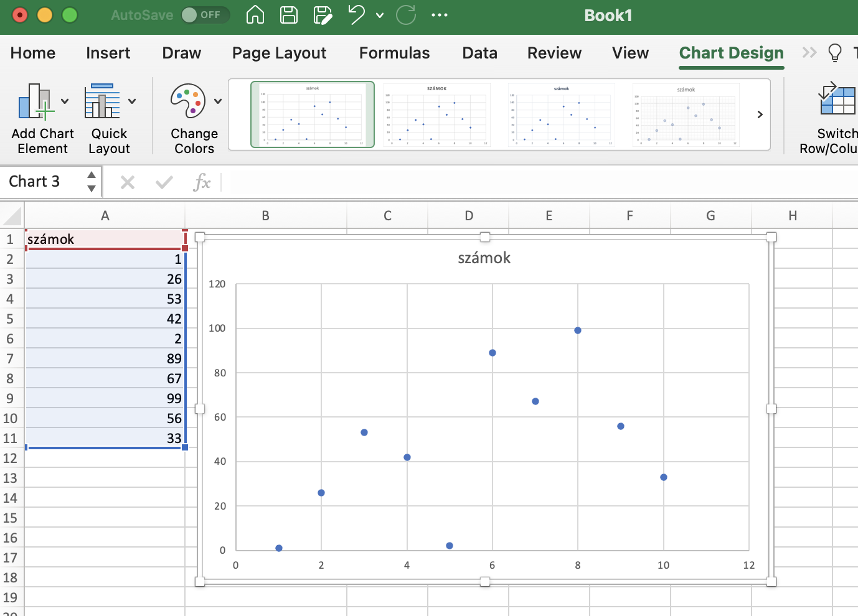Click the Quick Layout icon

point(102,101)
